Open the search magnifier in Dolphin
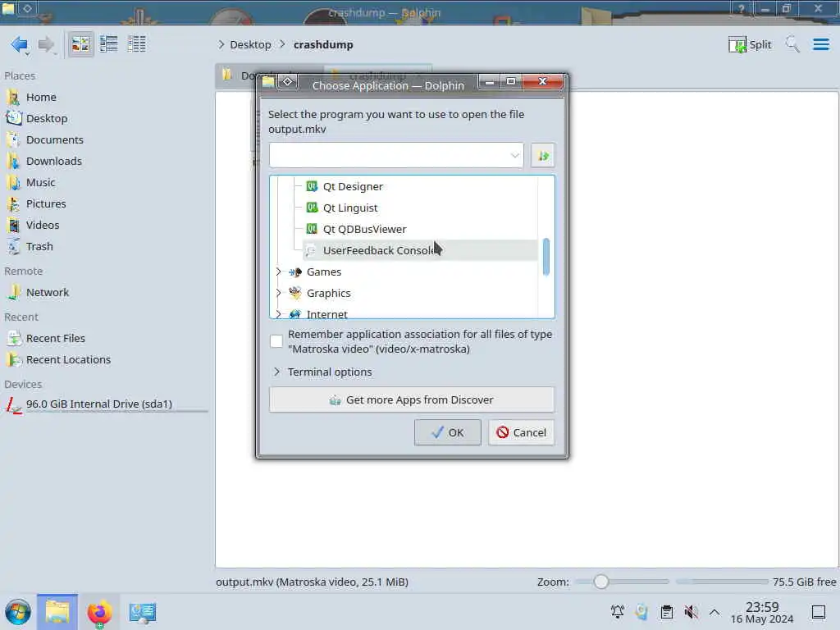Viewport: 840px width, 630px height. pos(792,44)
